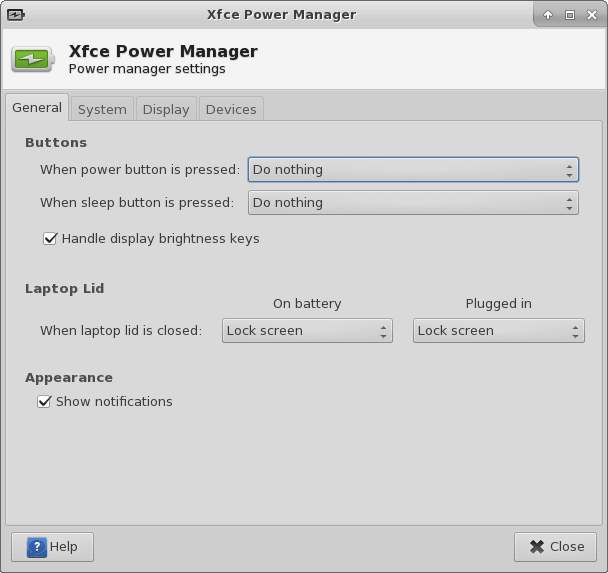
Task: Close window using title bar X
Action: click(590, 15)
